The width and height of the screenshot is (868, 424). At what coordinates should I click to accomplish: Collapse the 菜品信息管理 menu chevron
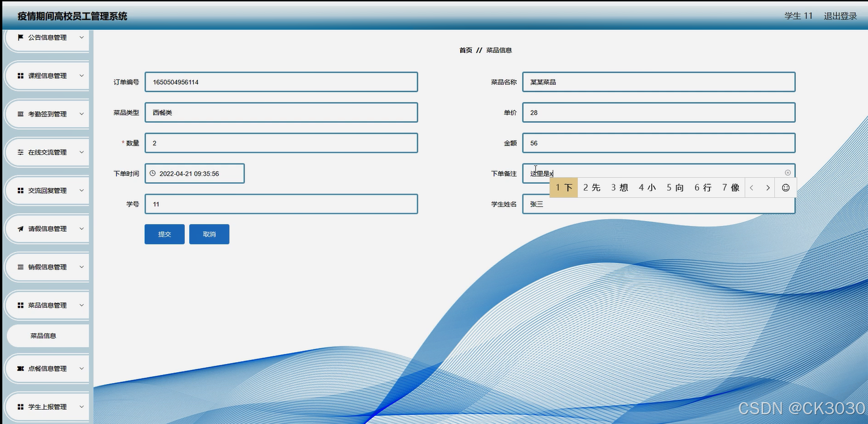[x=81, y=305]
